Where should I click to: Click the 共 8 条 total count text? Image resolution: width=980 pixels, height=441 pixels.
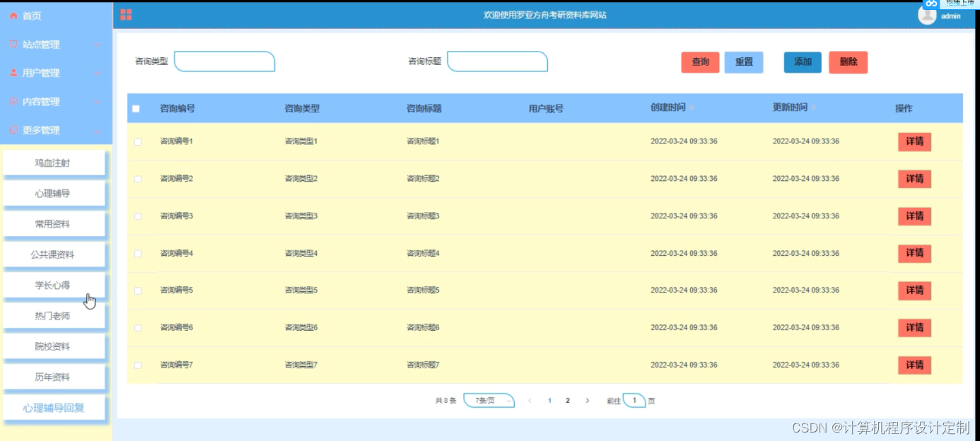tap(445, 401)
